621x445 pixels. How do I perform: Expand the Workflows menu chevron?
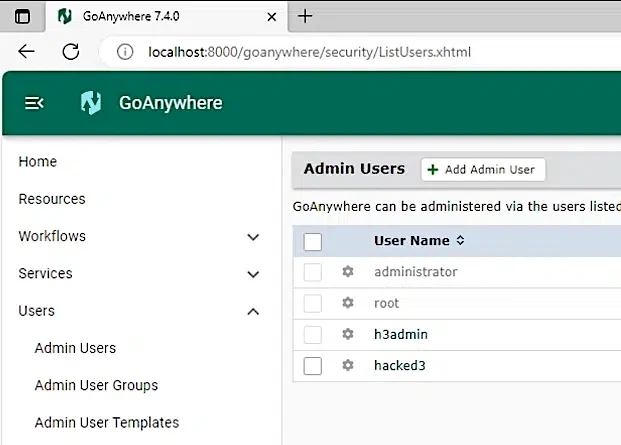[x=253, y=237]
